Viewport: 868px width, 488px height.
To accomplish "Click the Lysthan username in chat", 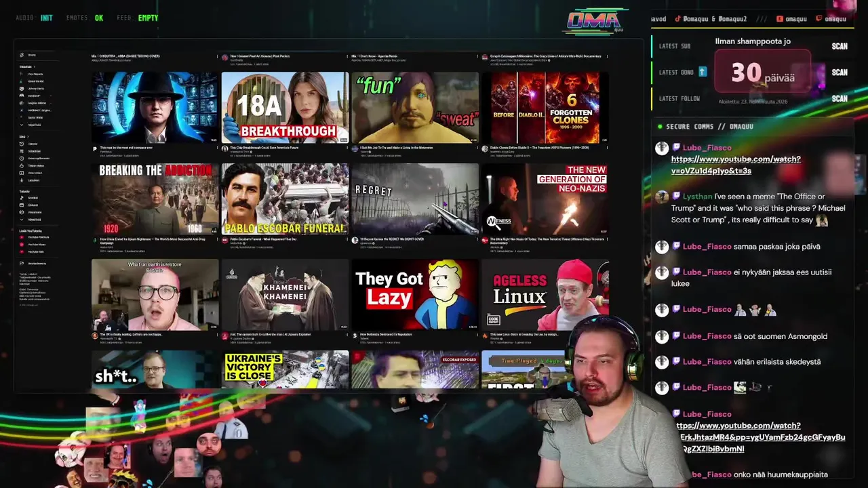I will click(x=697, y=197).
